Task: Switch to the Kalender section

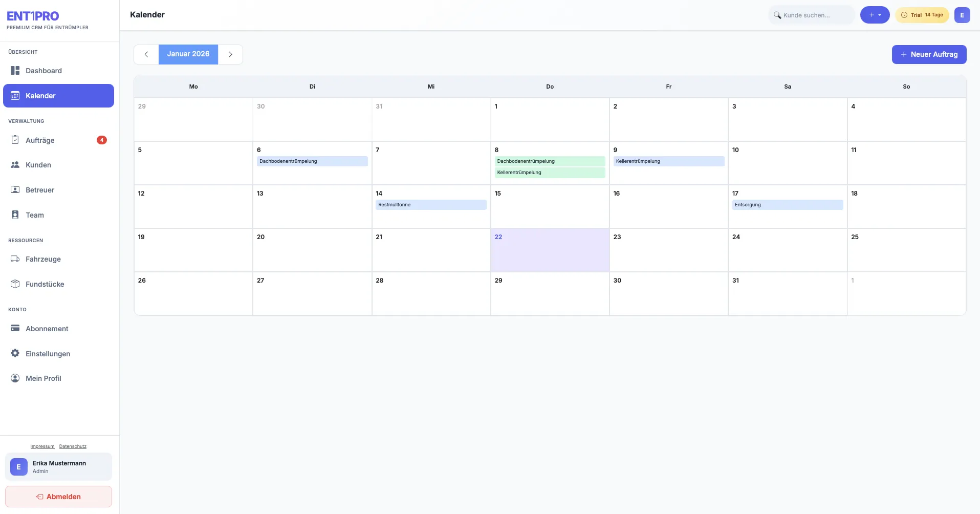Action: coord(41,95)
